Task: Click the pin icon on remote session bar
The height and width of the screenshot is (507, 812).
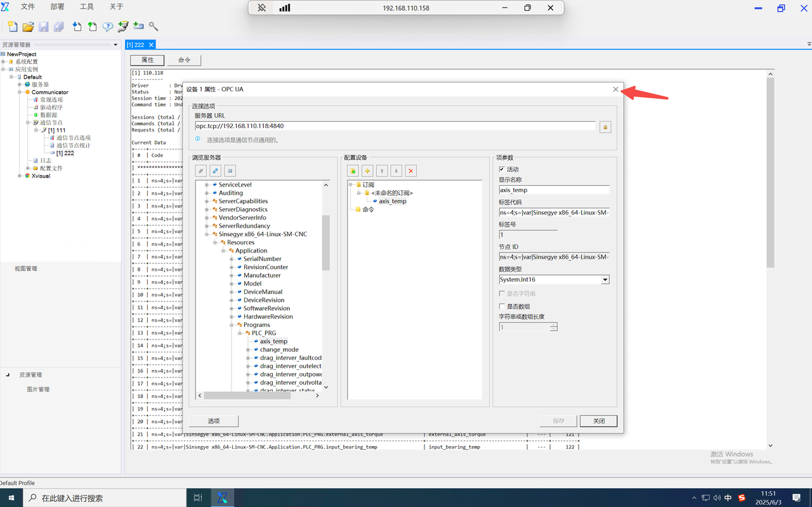Action: point(261,8)
